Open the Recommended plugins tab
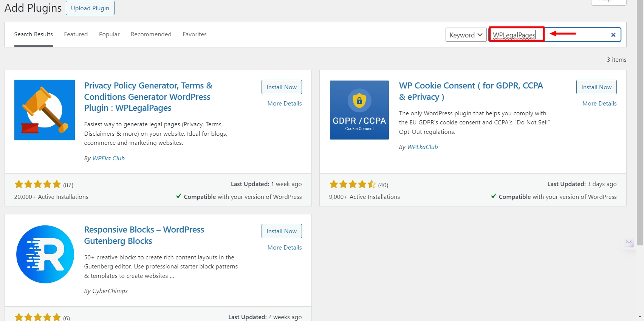The height and width of the screenshot is (321, 644). tap(151, 34)
